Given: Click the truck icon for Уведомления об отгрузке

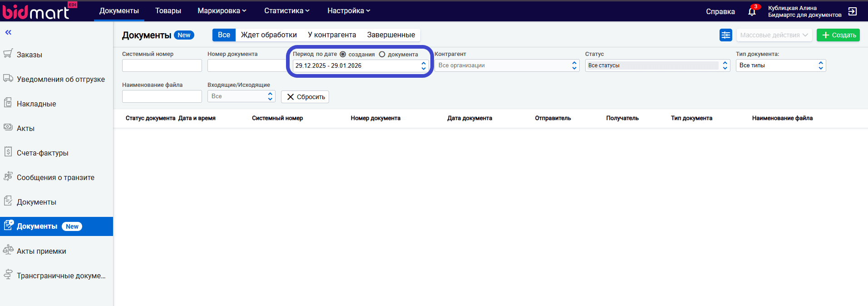Looking at the screenshot, I should [8, 78].
